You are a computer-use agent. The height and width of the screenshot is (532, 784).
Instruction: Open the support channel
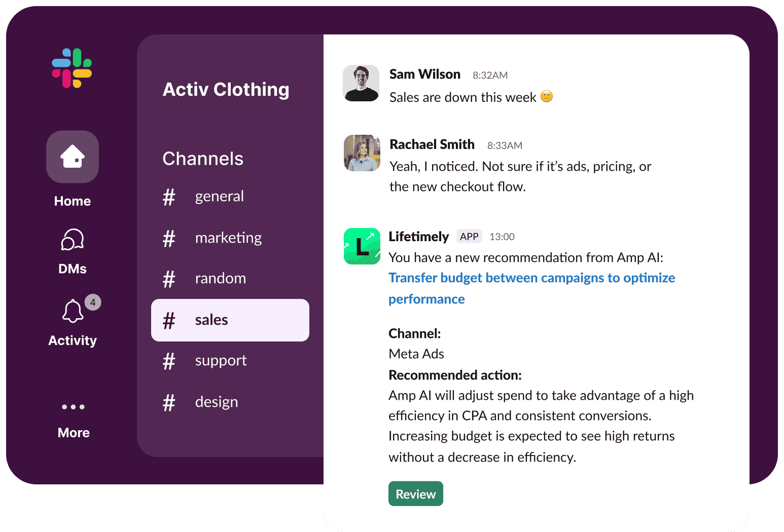(221, 361)
